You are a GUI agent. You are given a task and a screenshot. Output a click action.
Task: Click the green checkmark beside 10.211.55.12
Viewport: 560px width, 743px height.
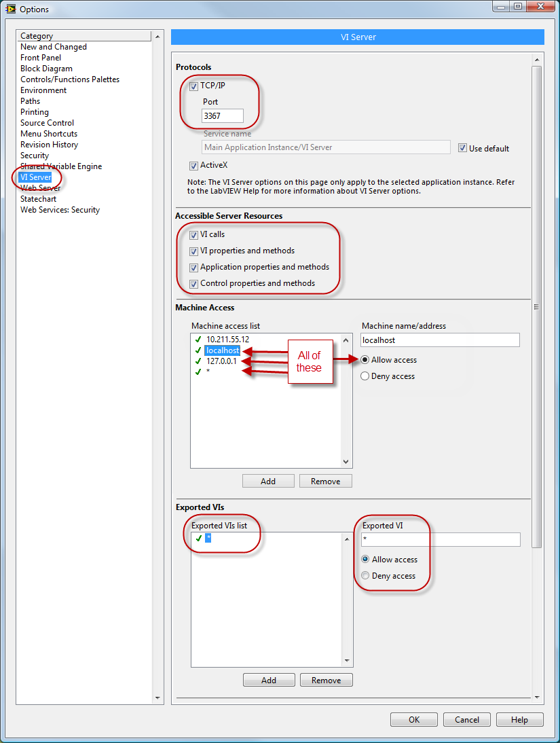pos(198,340)
